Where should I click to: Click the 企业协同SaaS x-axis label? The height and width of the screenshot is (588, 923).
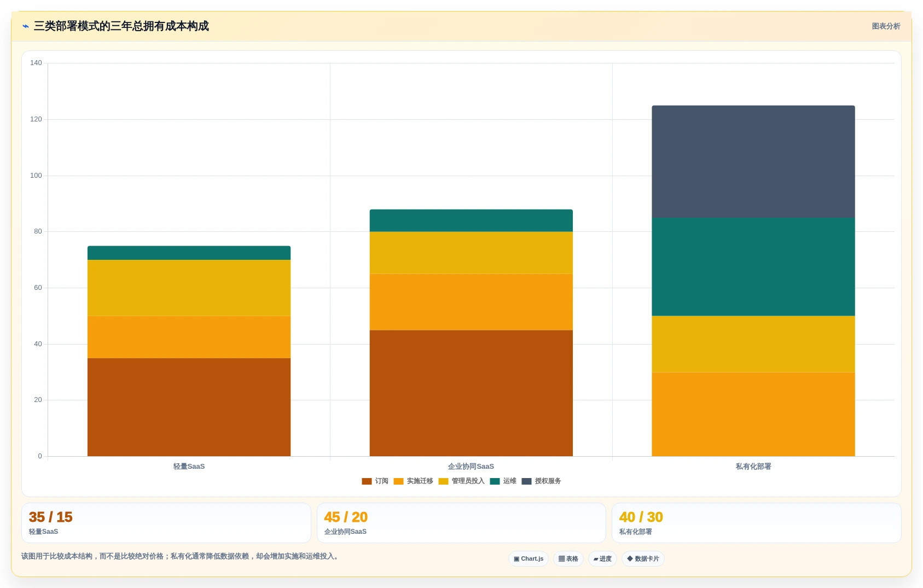coord(471,467)
